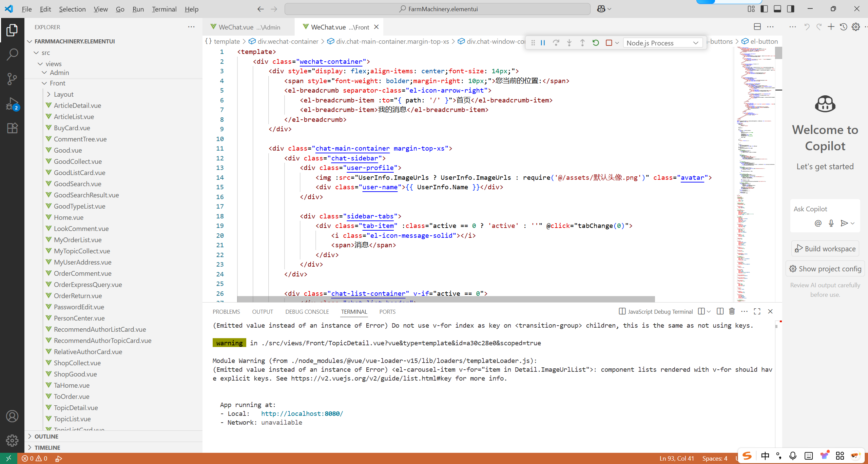Click debug Step Out button
868x464 pixels.
click(582, 43)
